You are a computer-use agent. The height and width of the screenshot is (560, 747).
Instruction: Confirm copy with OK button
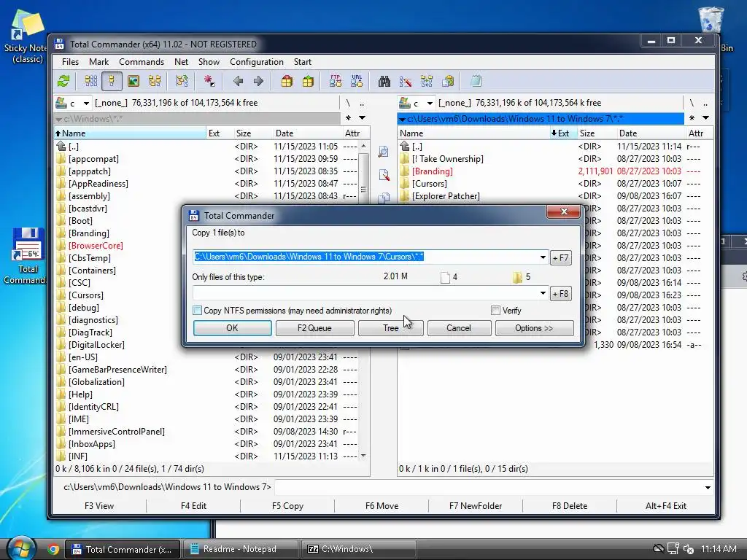point(233,328)
